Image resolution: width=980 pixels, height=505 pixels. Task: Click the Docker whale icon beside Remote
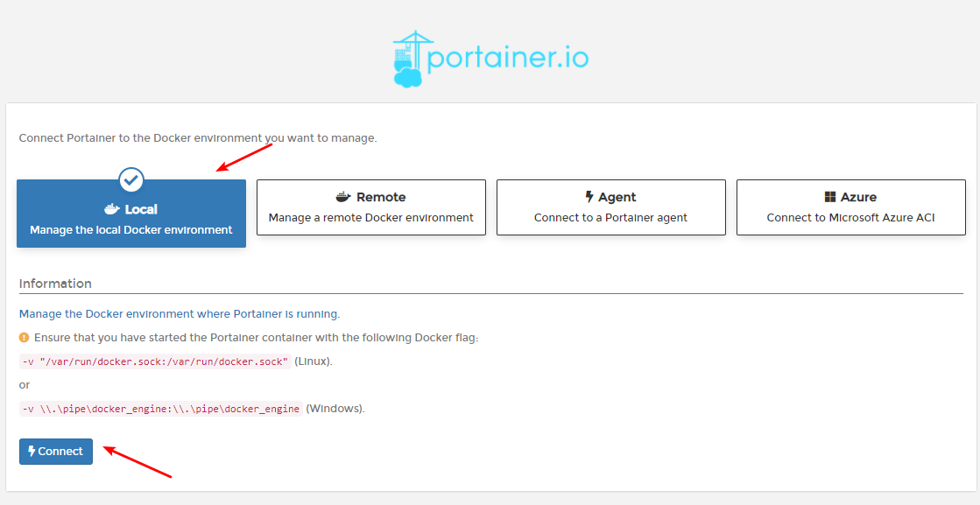click(x=344, y=197)
